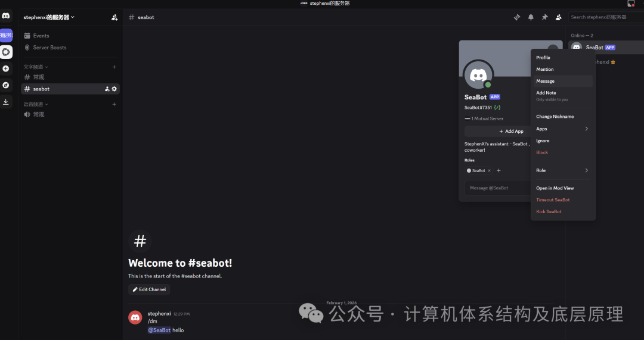The width and height of the screenshot is (644, 340).
Task: Create channel plus beside 文字频道
Action: (x=114, y=67)
